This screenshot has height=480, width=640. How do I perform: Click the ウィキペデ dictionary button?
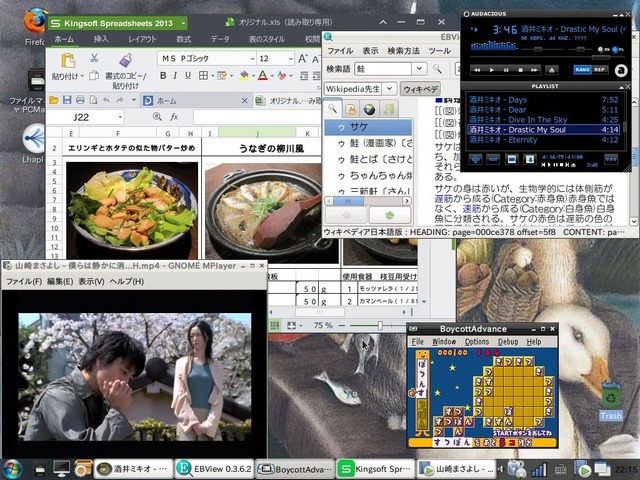(420, 89)
